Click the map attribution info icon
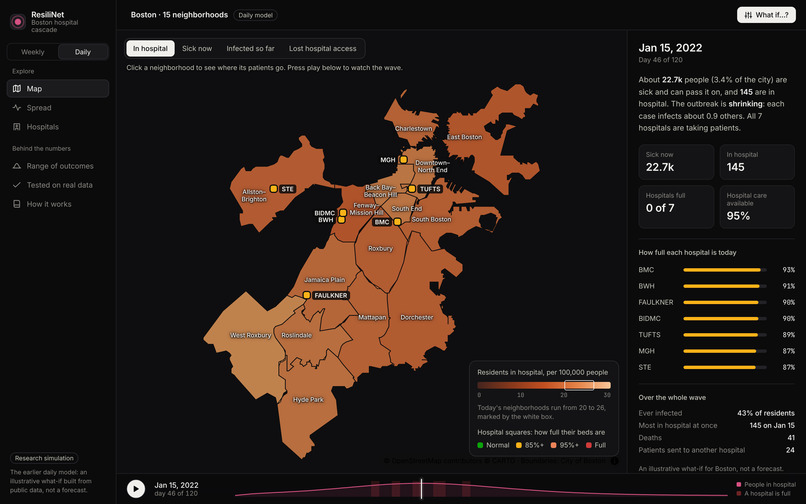The image size is (806, 504). pyautogui.click(x=614, y=460)
